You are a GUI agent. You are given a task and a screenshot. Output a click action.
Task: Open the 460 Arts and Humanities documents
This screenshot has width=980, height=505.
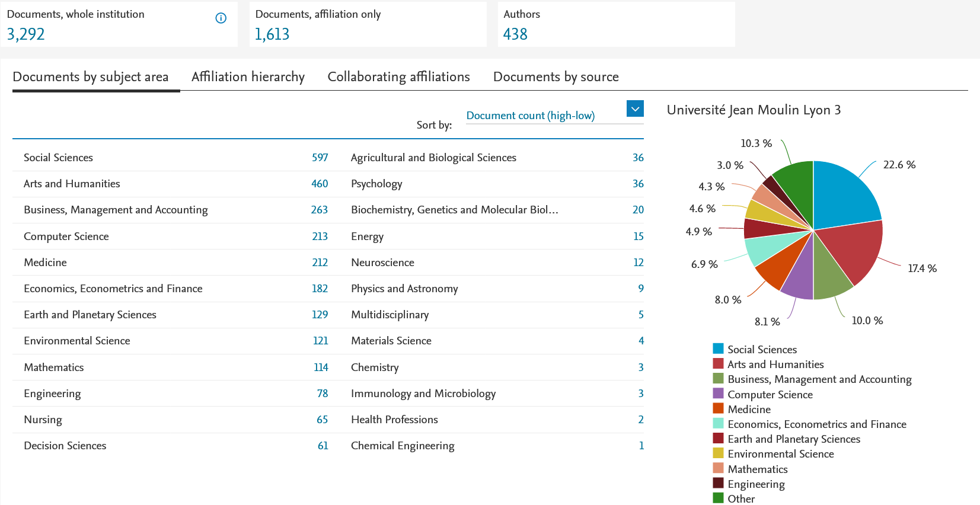click(x=320, y=184)
